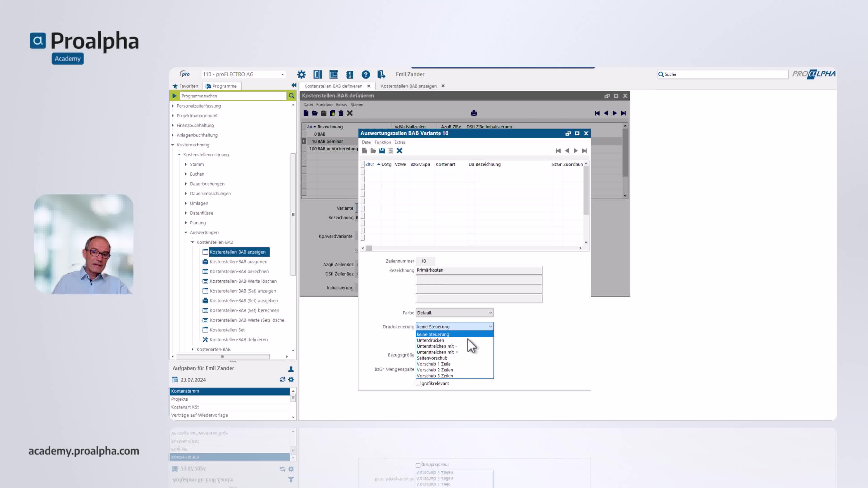Click the refresh icon in Aufgaben panel
The width and height of the screenshot is (868, 488).
click(x=282, y=380)
